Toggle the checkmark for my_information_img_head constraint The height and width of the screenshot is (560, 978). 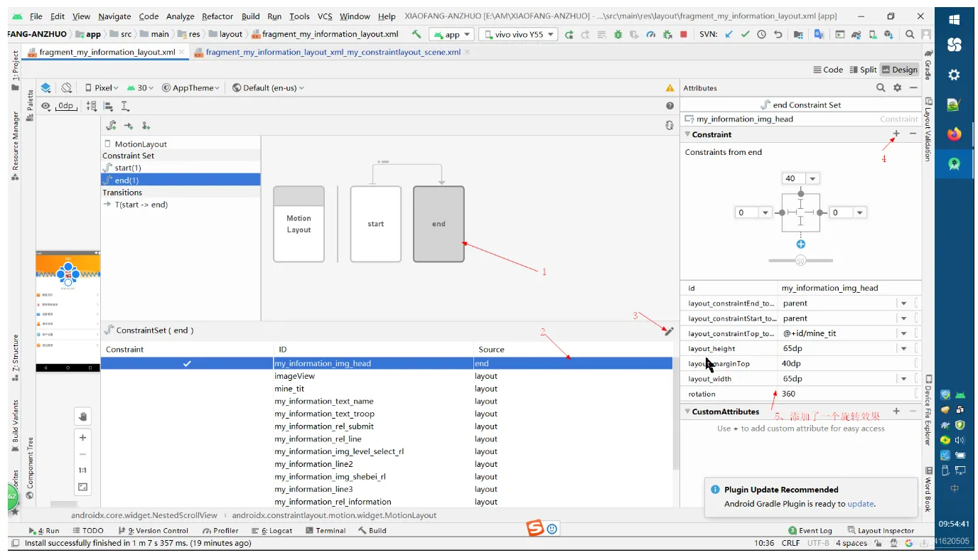(x=187, y=363)
